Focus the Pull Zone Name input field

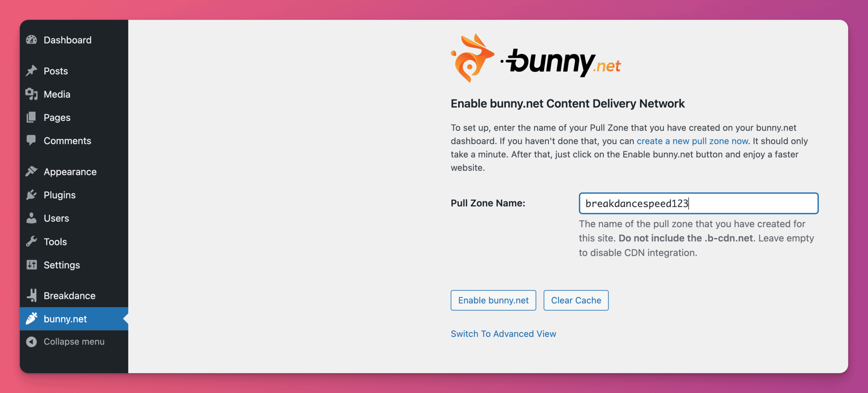[698, 203]
